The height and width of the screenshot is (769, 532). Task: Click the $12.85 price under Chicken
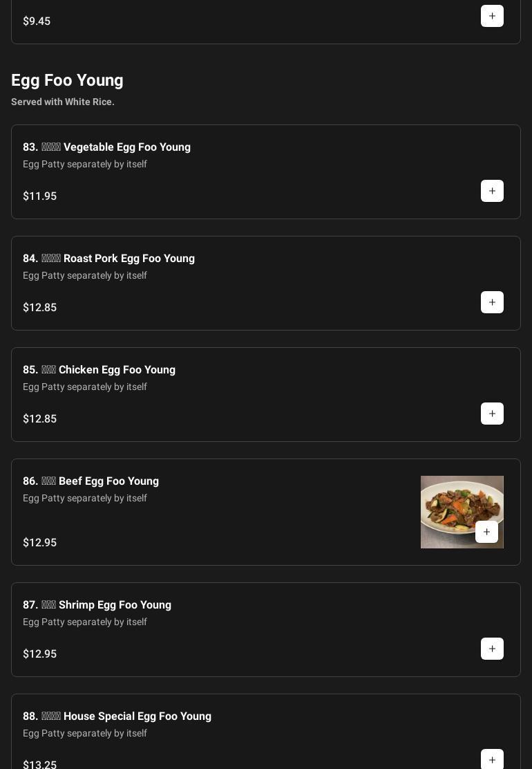[x=40, y=419]
